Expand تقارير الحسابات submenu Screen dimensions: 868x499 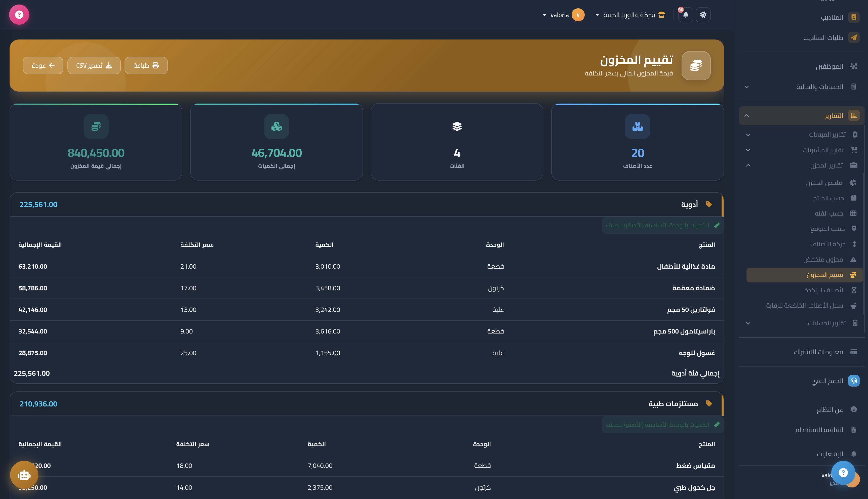pyautogui.click(x=802, y=323)
